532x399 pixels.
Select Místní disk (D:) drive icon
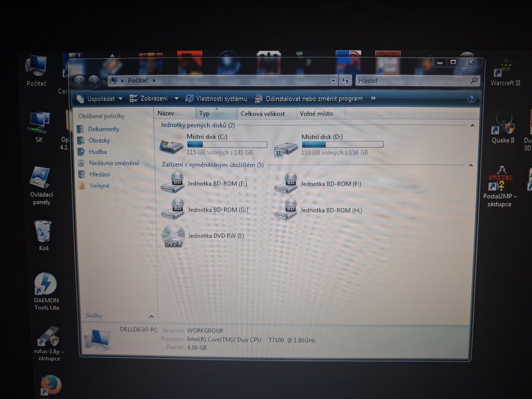pyautogui.click(x=286, y=149)
